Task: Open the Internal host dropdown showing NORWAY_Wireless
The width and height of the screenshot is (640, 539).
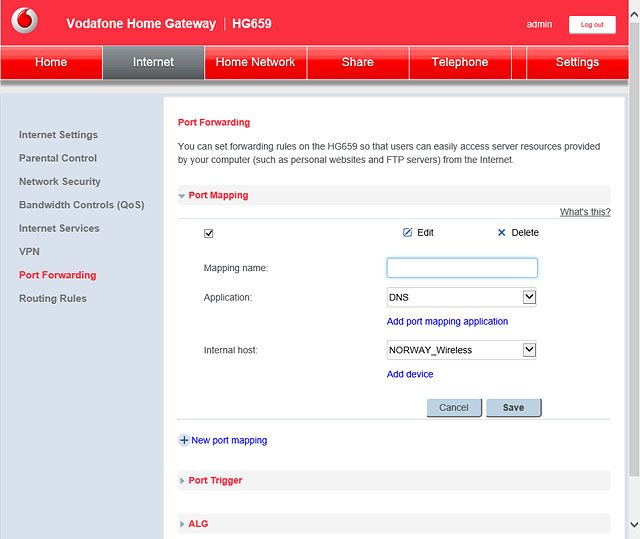Action: click(461, 350)
